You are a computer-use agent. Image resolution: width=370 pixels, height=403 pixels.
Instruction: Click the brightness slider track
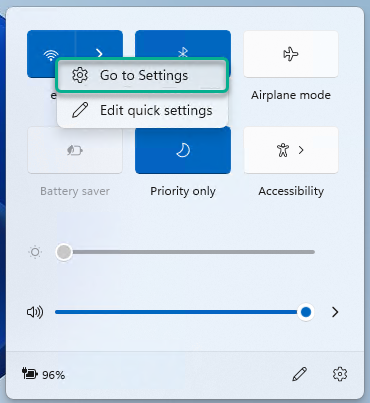coord(185,252)
